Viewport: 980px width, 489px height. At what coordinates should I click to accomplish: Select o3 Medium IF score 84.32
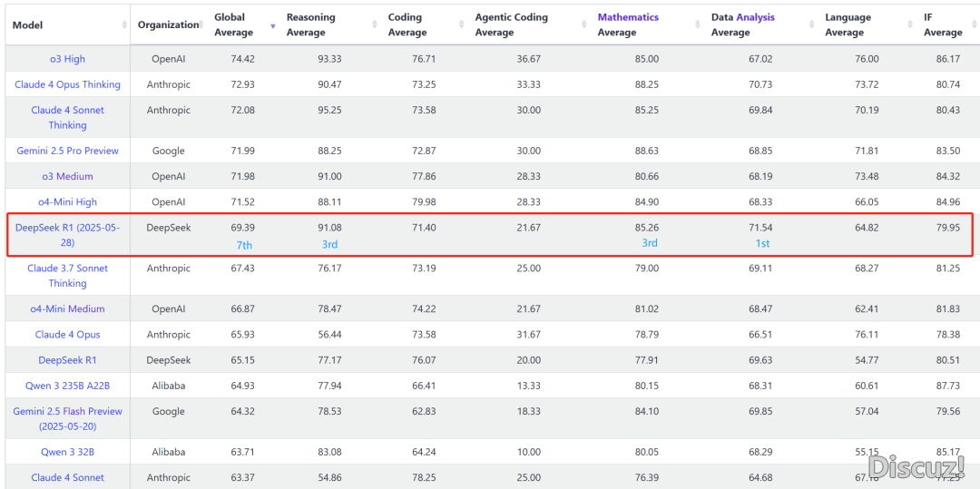click(x=948, y=176)
